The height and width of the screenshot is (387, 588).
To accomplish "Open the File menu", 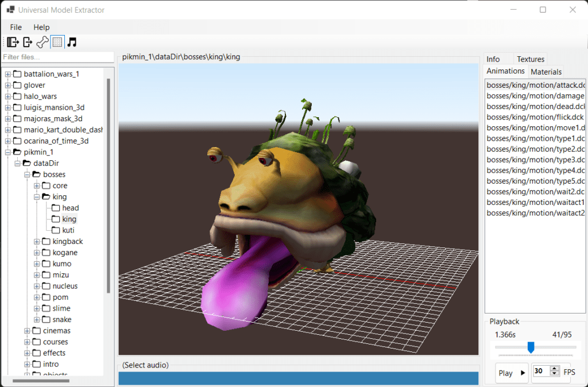I will coord(15,27).
